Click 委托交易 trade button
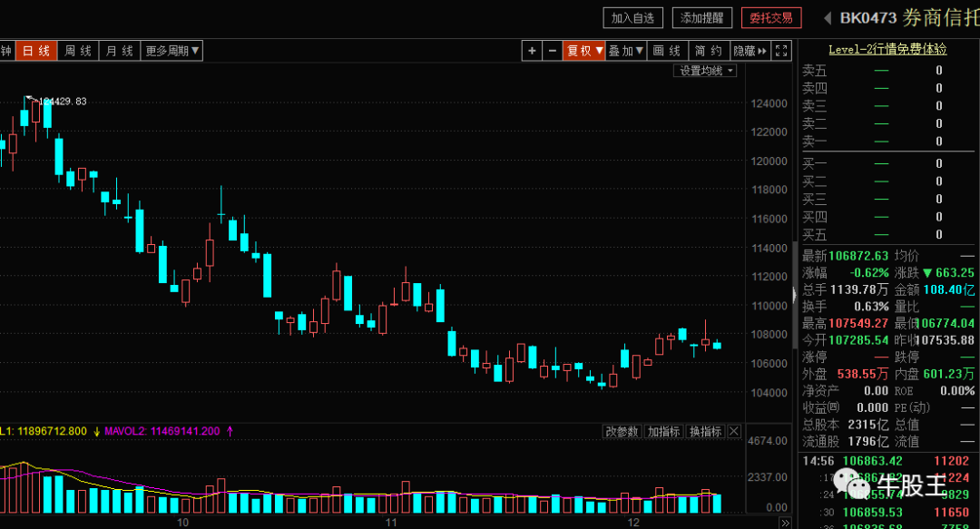Viewport: 980px width, 529px height. (771, 18)
